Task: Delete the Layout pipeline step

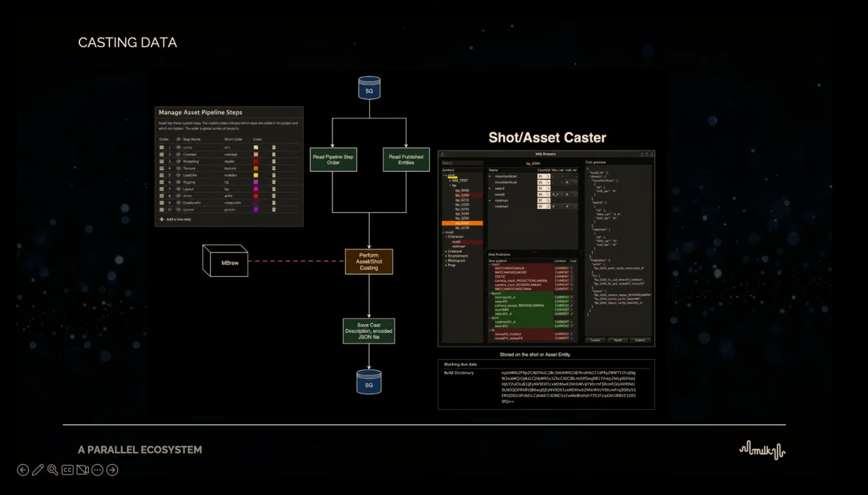Action: pos(274,189)
